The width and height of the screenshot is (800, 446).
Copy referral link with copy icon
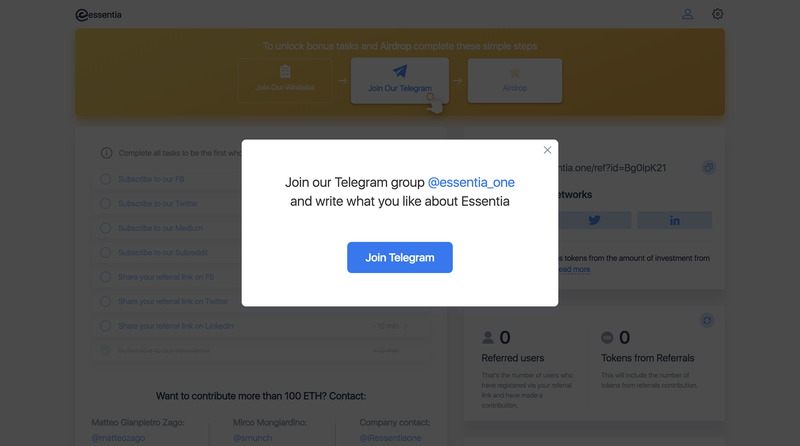click(709, 167)
